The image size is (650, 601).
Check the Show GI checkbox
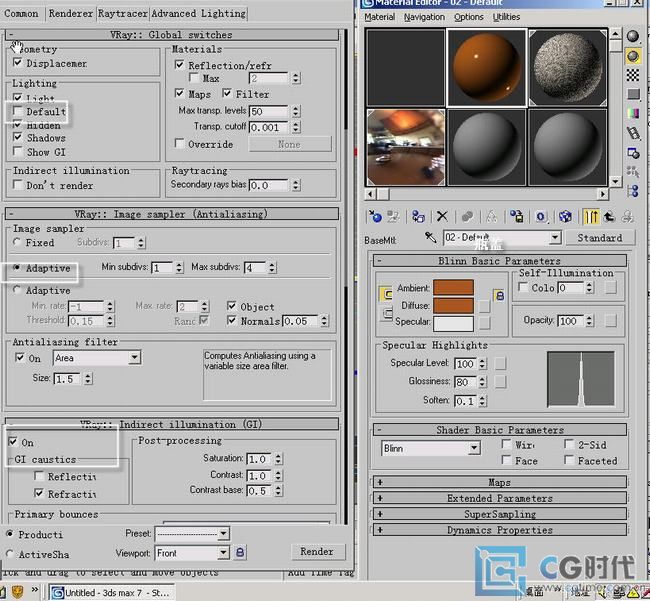(x=18, y=151)
